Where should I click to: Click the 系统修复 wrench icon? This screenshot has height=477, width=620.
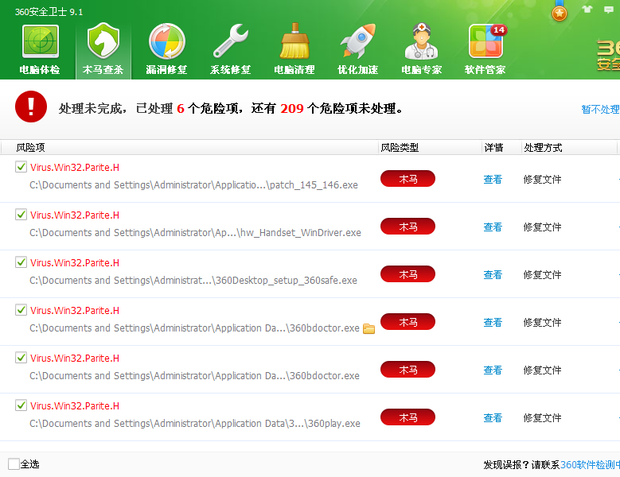point(231,44)
